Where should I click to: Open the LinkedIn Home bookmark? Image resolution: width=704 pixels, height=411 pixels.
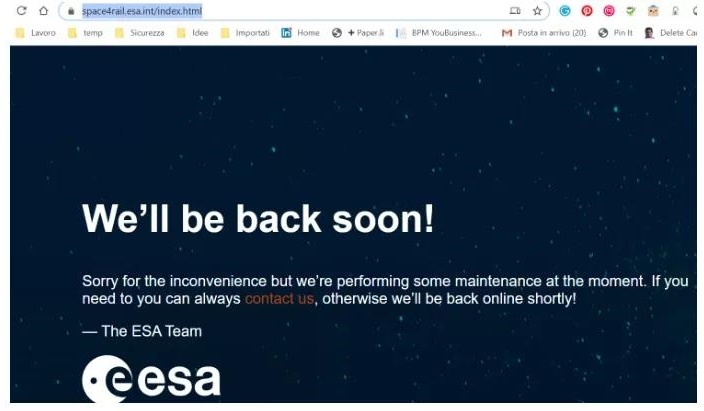pos(300,33)
